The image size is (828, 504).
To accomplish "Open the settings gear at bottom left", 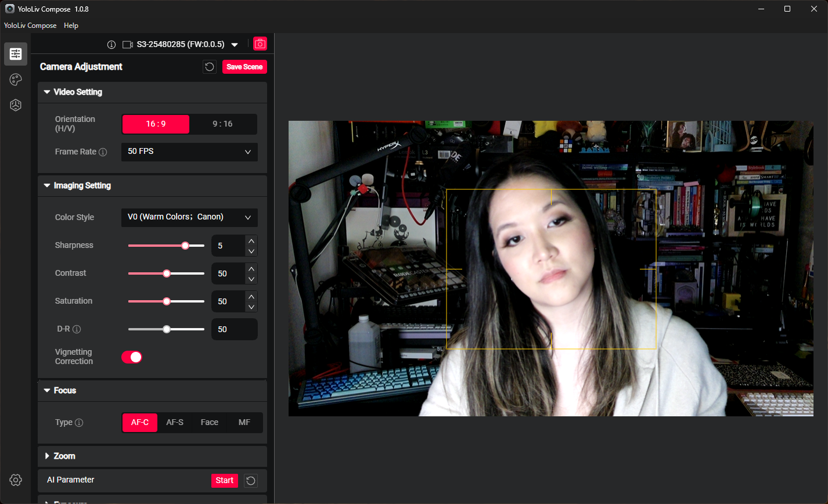I will pos(16,480).
